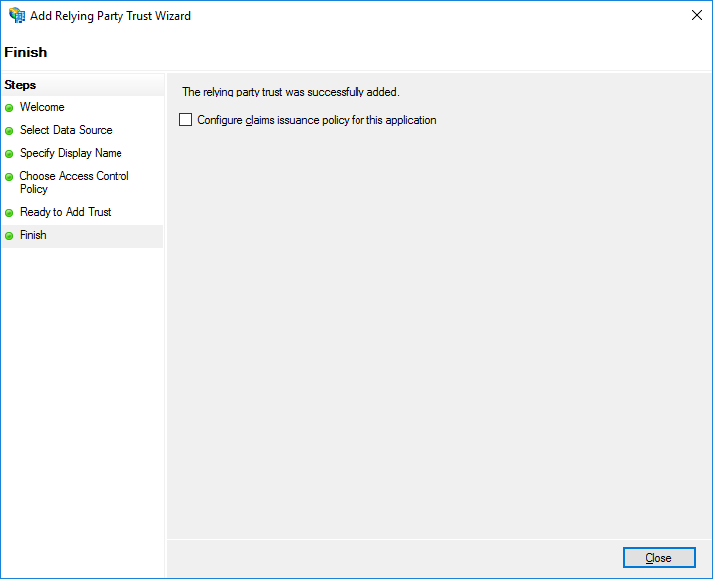This screenshot has height=579, width=713.
Task: Click the green bullet beside Choose Access Control Policy
Action: click(x=10, y=177)
